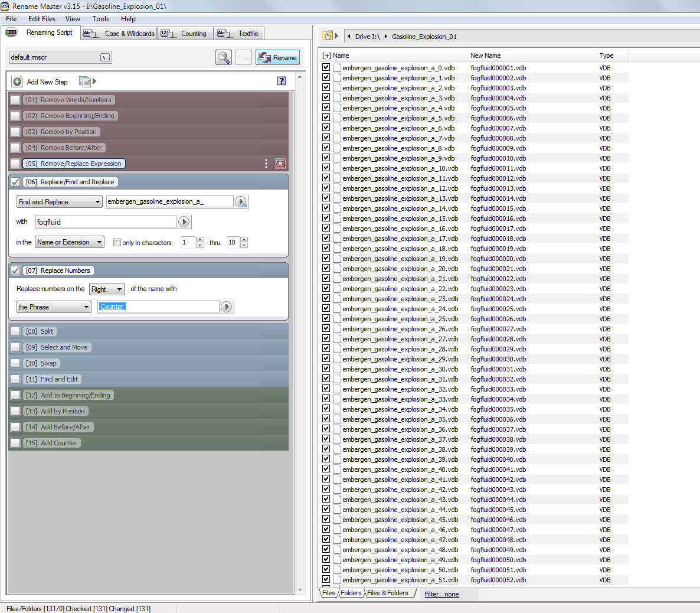This screenshot has height=613, width=700.
Task: Open the default.mscr script dropdown
Action: (x=105, y=57)
